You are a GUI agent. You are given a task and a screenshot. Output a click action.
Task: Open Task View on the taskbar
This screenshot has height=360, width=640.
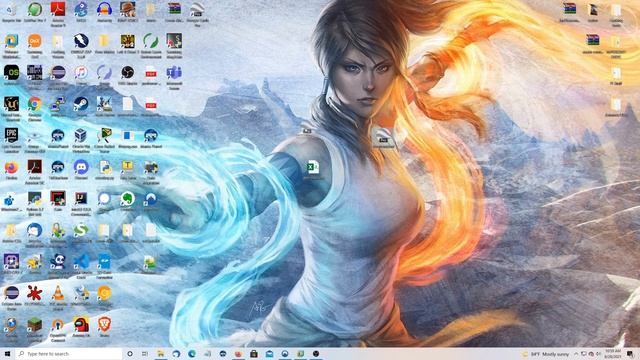coord(145,353)
